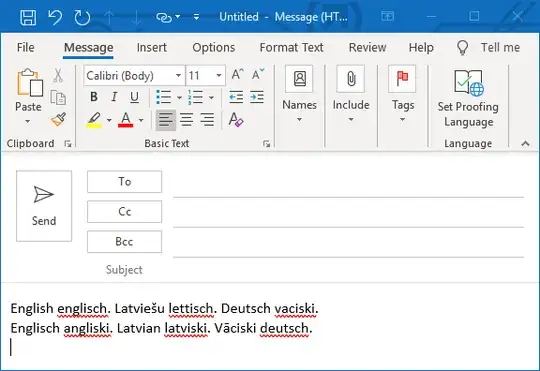Switch to the Insert tab
This screenshot has height=371, width=540.
(152, 48)
